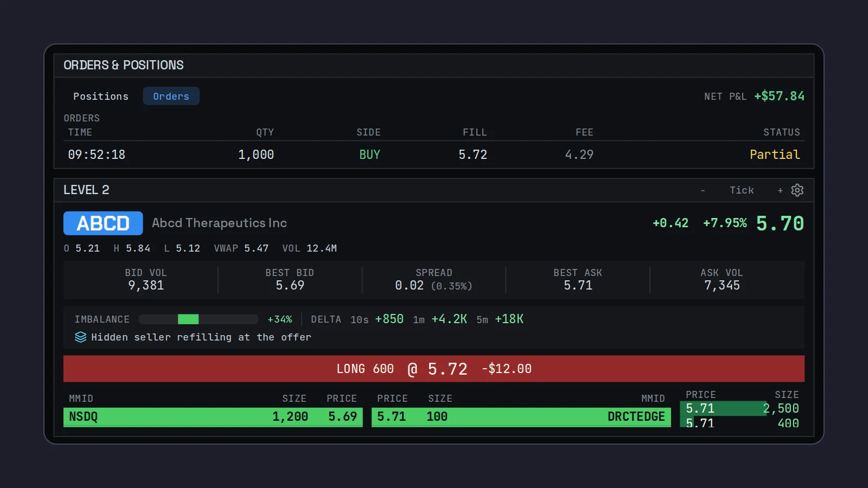Click the Spread value 0.02
This screenshot has width=868, height=488.
point(409,285)
